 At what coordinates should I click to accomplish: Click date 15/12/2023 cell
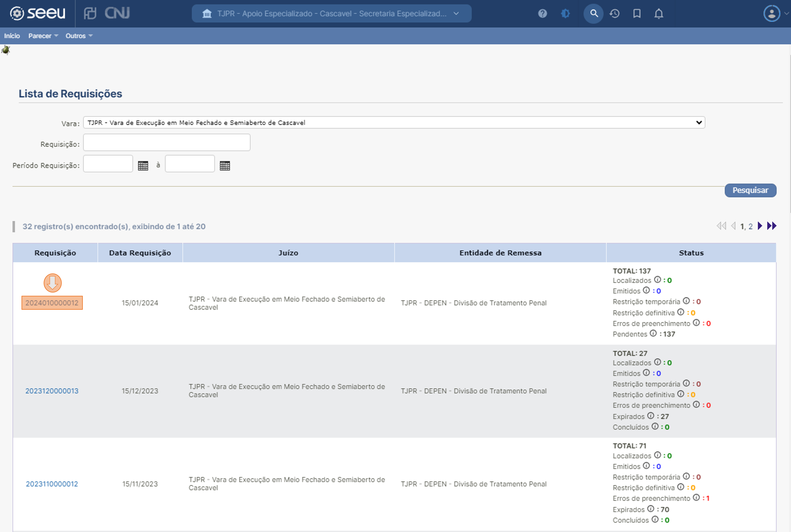140,391
